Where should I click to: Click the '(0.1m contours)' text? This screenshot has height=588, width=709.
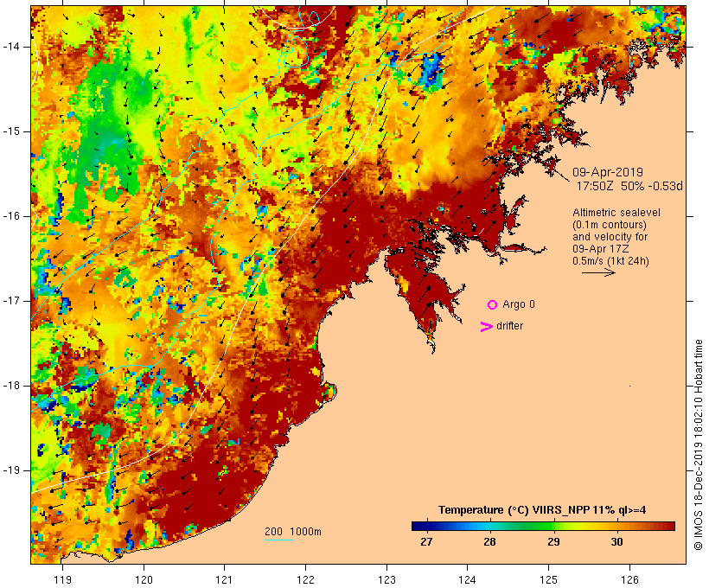(x=609, y=225)
